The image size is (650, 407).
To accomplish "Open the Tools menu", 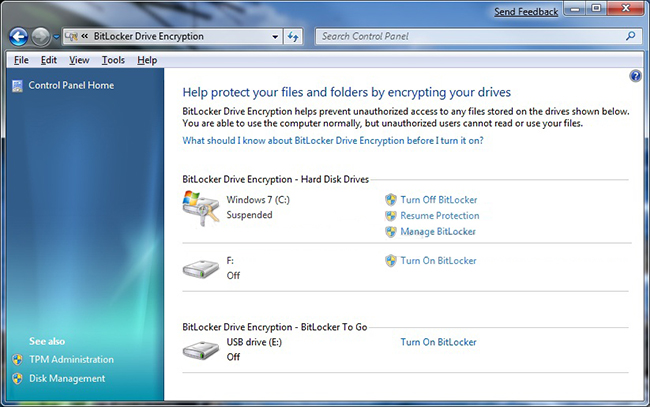I will (113, 60).
